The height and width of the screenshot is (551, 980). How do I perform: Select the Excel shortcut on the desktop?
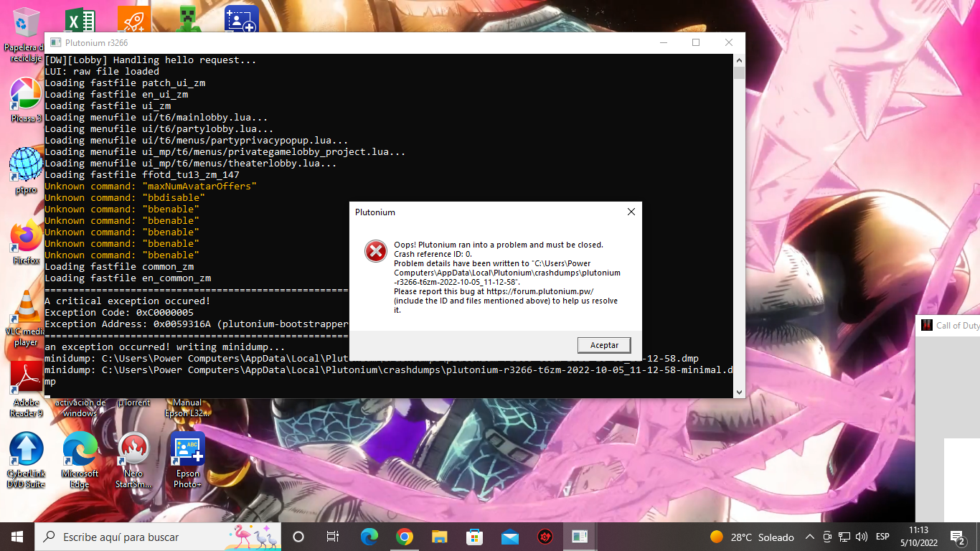(80, 19)
